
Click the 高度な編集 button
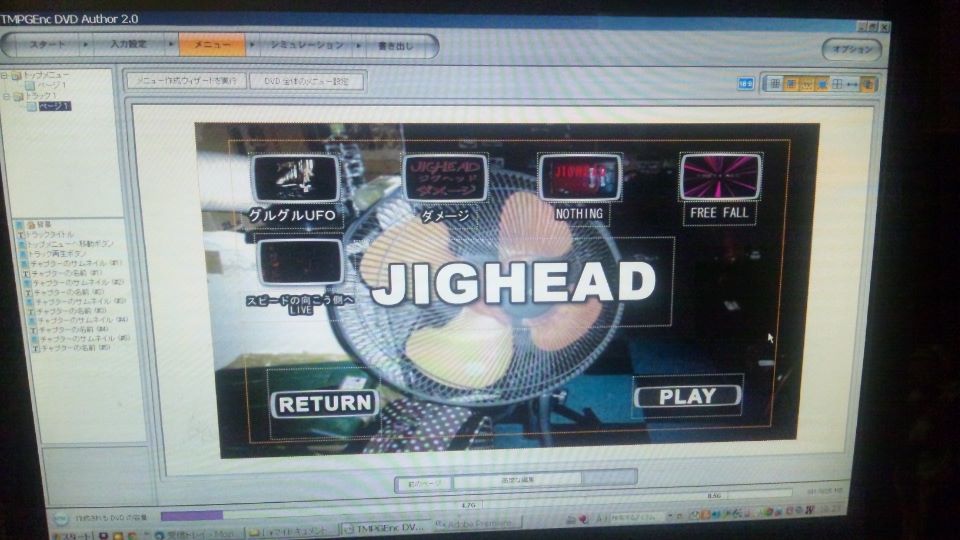[518, 481]
